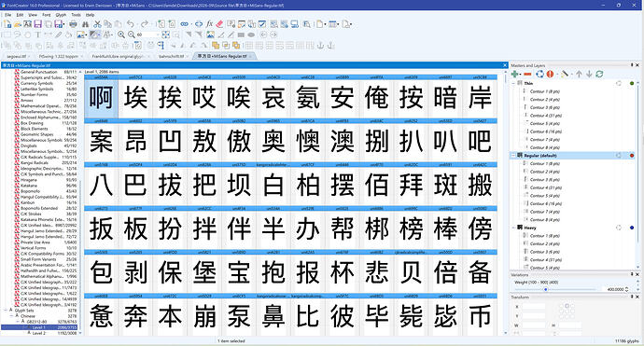Image resolution: width=644 pixels, height=346 pixels.
Task: Open the Edit menu
Action: point(20,15)
